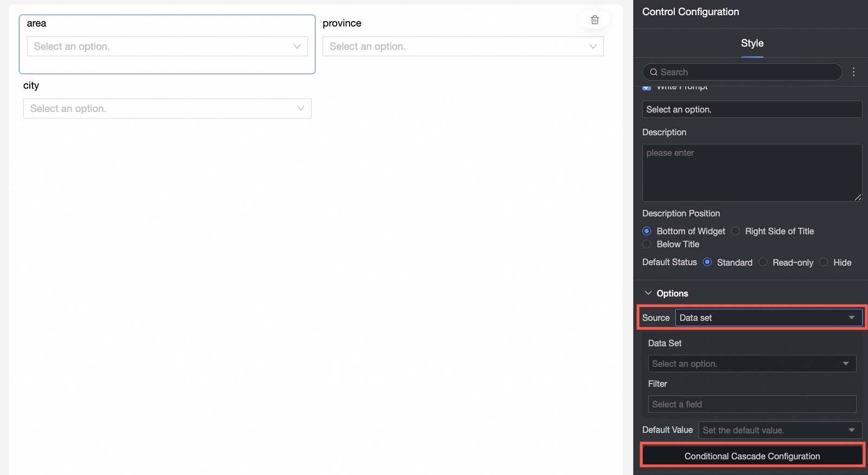Open the Default Value dropdown
This screenshot has width=868, height=475.
click(x=780, y=430)
